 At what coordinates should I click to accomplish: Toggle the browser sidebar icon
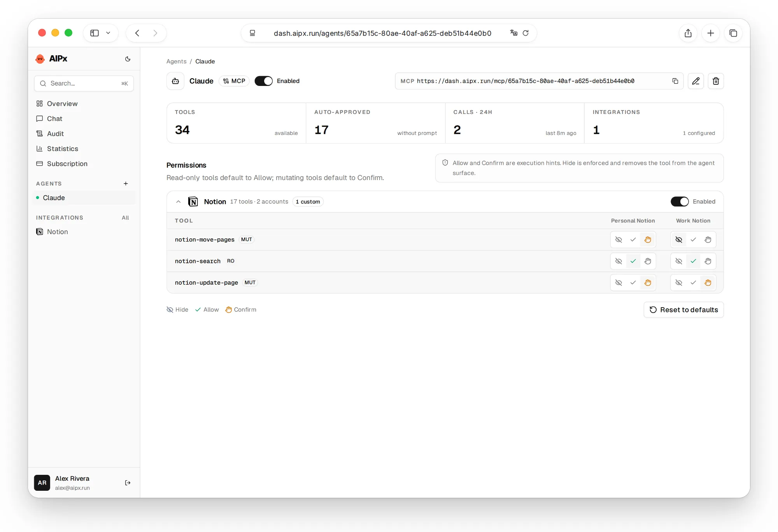tap(95, 33)
